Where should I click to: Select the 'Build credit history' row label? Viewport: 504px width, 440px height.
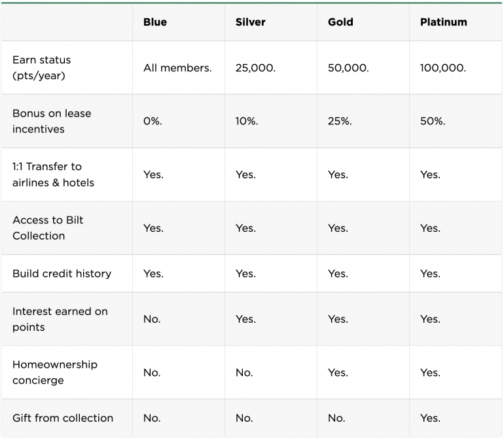click(x=62, y=274)
